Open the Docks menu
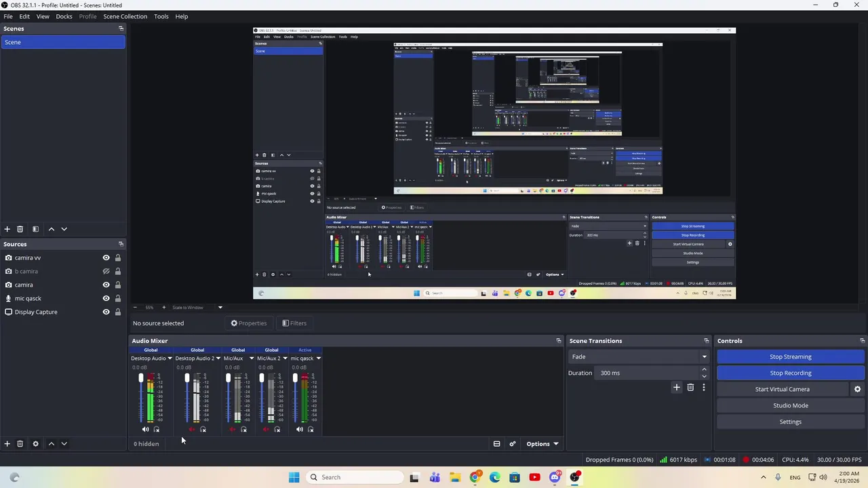The height and width of the screenshot is (488, 868). pos(64,16)
